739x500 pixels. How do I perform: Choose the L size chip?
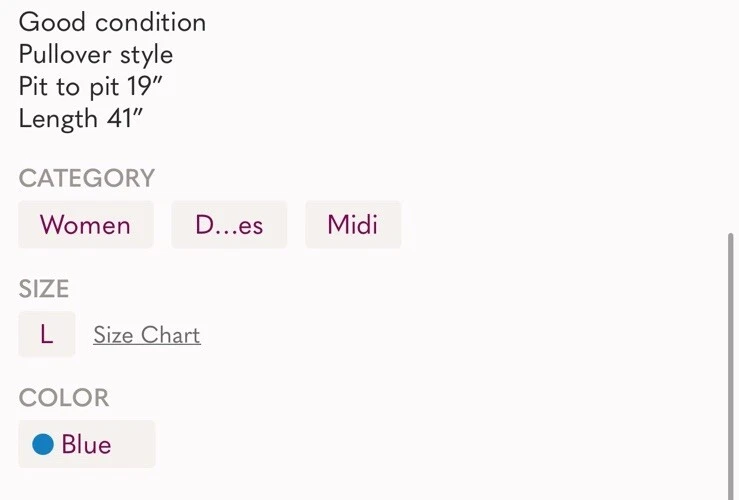coord(46,334)
